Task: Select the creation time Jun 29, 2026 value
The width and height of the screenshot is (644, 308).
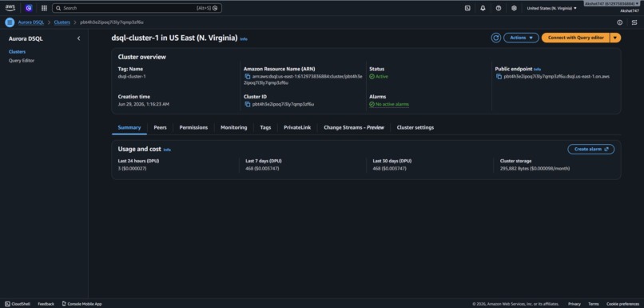Action: pyautogui.click(x=143, y=104)
